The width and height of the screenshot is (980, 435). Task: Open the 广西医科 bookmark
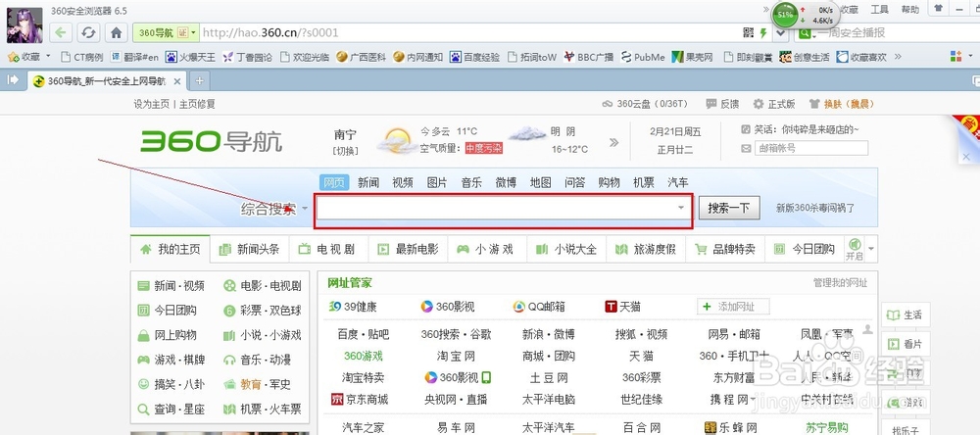(361, 57)
